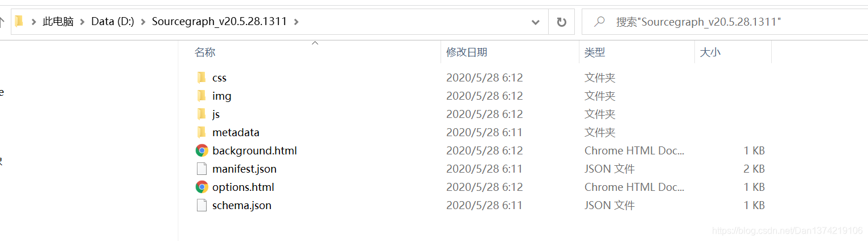
Task: Click Chrome icon beside background.html
Action: pyautogui.click(x=201, y=150)
